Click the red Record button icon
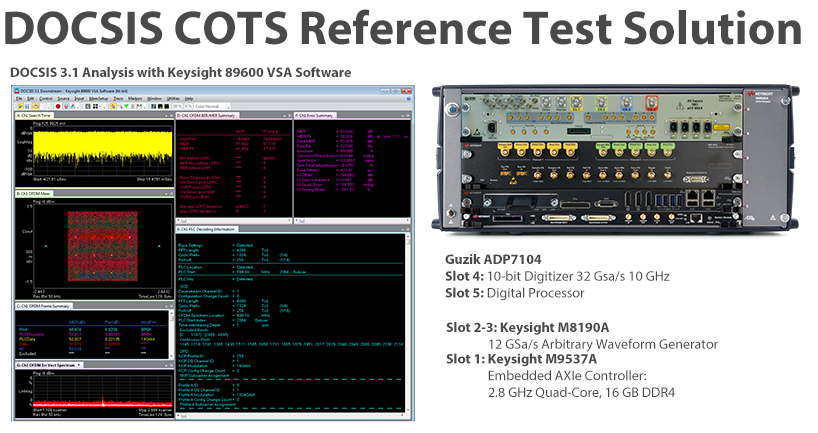Screen dimensions: 818x433 click(58, 106)
